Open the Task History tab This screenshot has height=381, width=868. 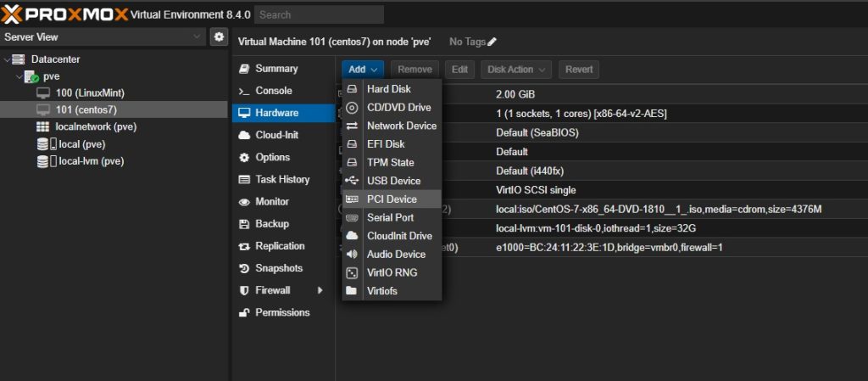[x=283, y=179]
